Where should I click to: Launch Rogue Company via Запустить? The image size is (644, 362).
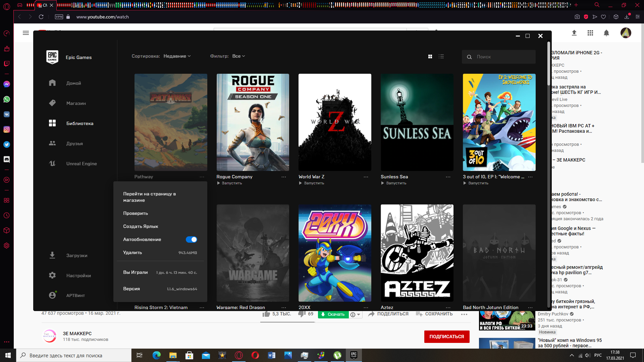[229, 183]
